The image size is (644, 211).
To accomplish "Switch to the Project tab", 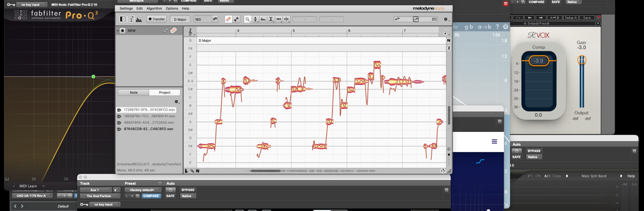I will pos(165,92).
